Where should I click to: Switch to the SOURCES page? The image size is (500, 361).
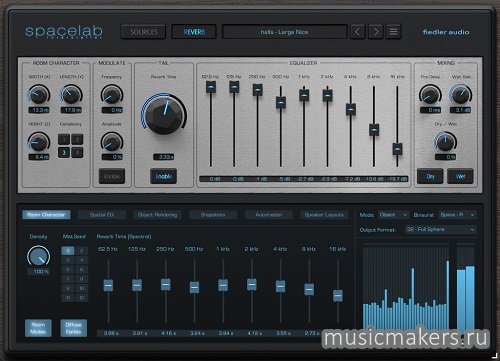(143, 32)
